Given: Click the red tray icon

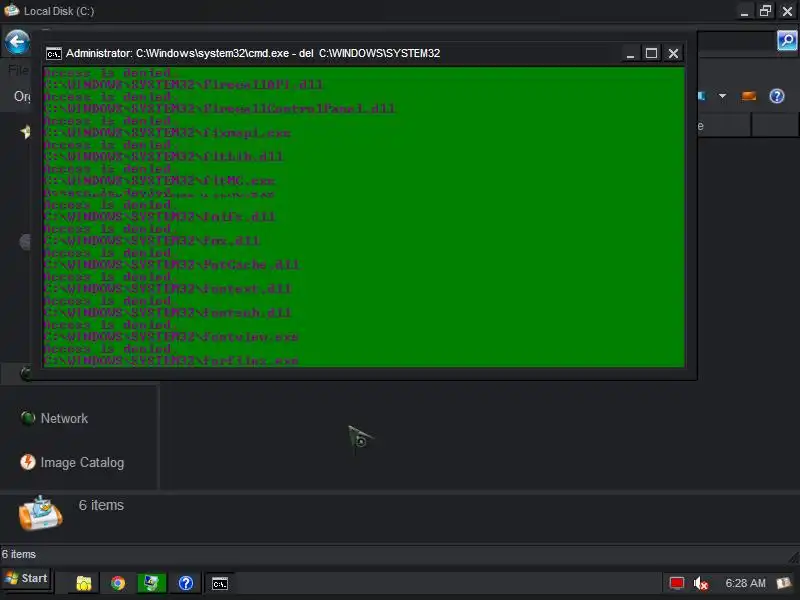Looking at the screenshot, I should point(677,583).
